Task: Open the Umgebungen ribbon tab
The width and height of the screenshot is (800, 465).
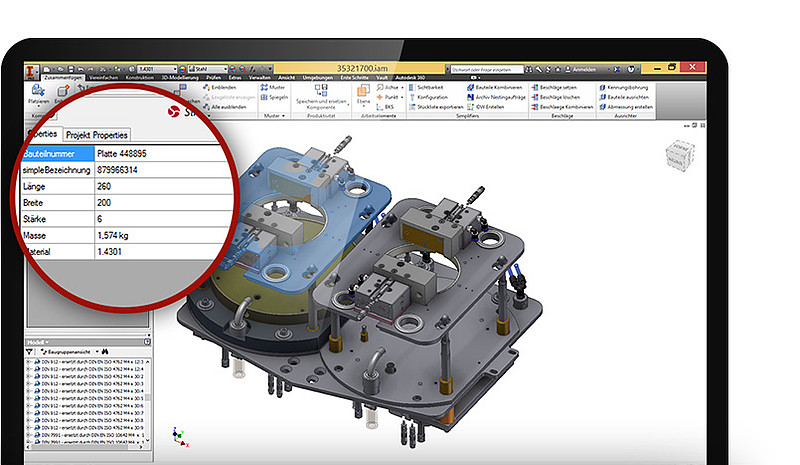Action: click(317, 78)
